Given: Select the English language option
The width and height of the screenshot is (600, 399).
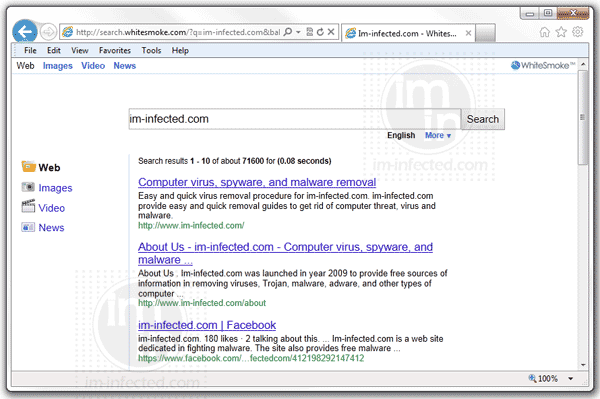Looking at the screenshot, I should (401, 135).
